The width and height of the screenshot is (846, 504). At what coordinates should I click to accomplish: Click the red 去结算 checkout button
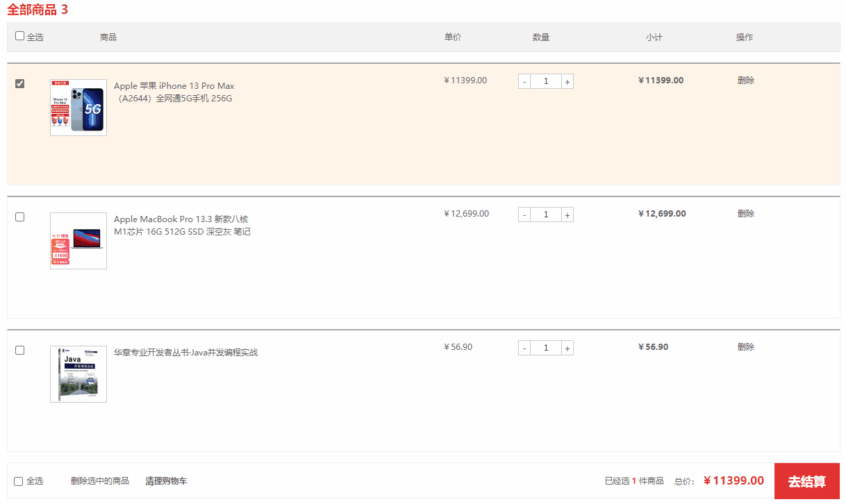(x=807, y=481)
